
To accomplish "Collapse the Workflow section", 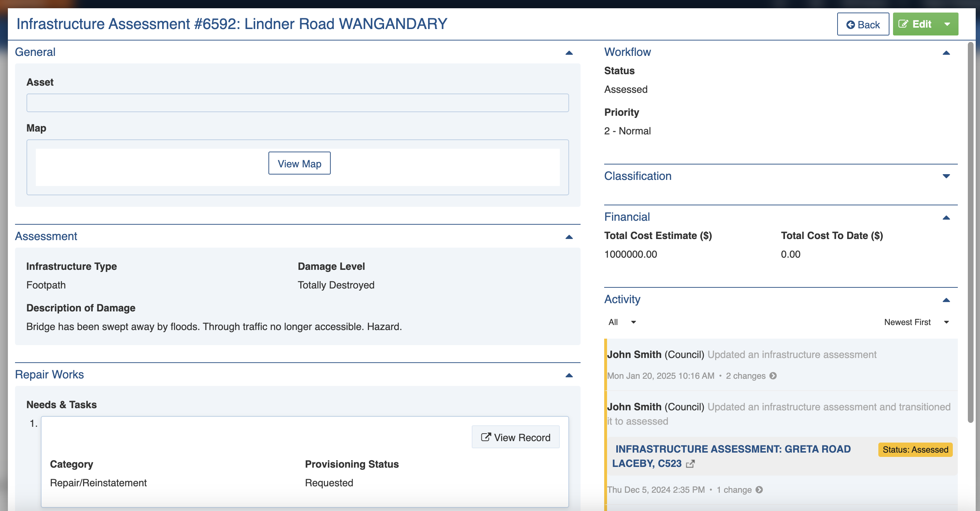I will (946, 53).
